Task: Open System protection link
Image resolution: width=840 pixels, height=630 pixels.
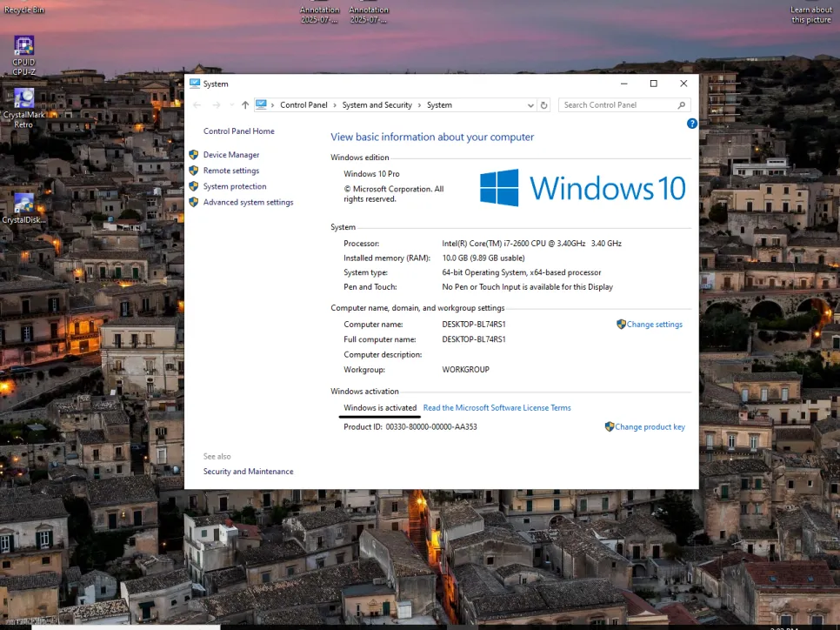Action: click(x=235, y=186)
